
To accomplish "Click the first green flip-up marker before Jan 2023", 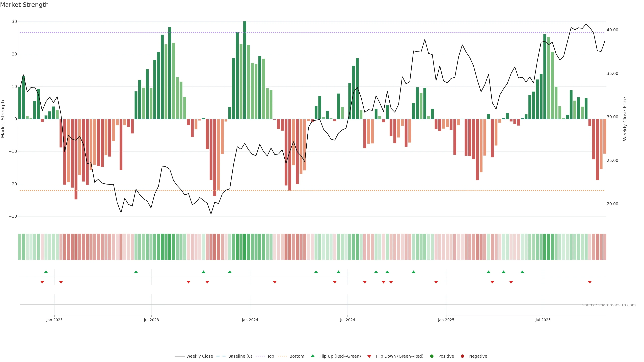I will (x=46, y=272).
